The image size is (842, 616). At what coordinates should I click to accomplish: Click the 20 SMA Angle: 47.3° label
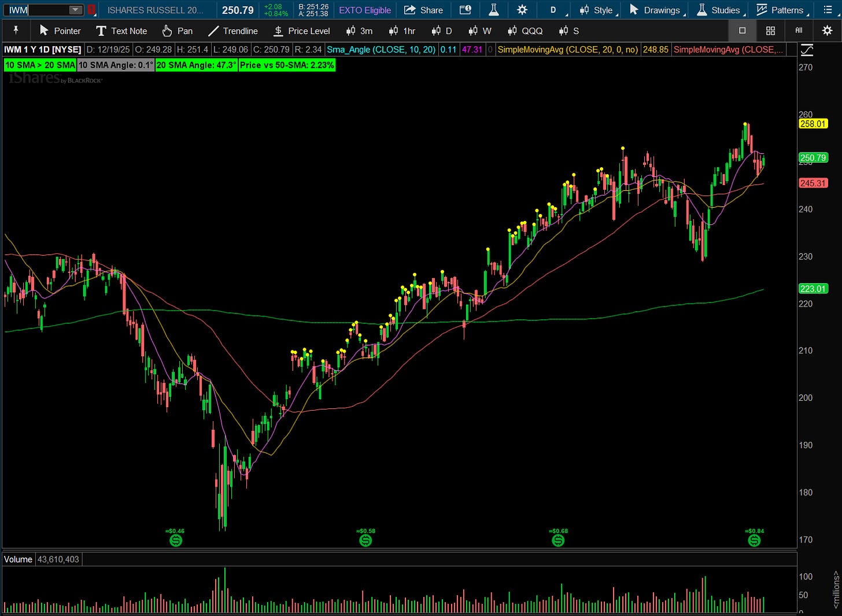197,65
